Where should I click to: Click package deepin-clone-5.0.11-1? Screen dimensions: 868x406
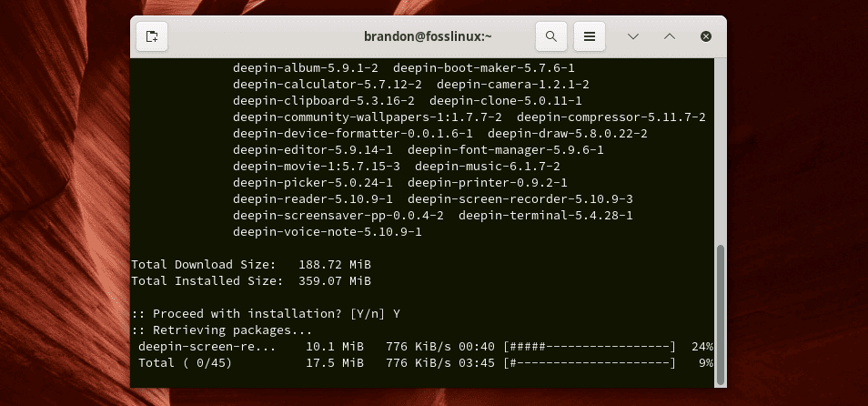(x=505, y=101)
